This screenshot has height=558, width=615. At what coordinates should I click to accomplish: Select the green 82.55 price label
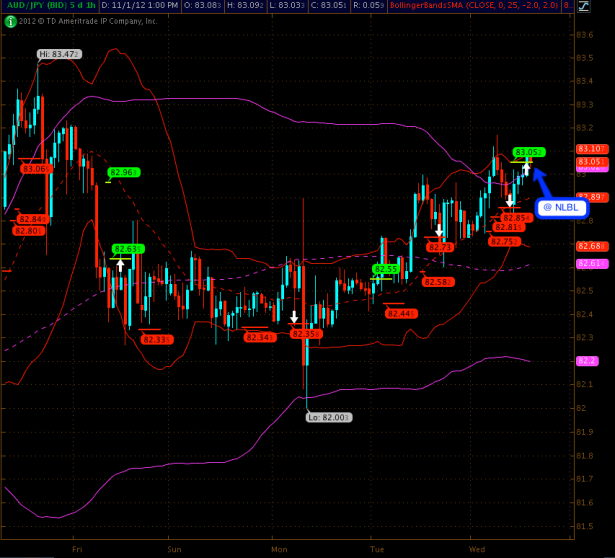click(x=387, y=269)
